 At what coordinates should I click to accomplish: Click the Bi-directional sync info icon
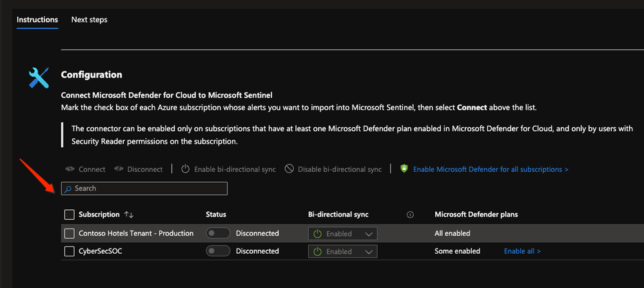410,215
